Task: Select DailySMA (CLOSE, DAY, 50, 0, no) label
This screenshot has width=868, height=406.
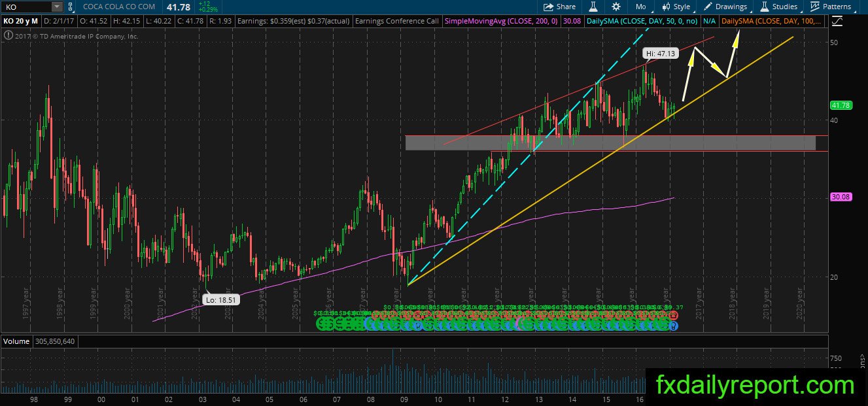Action: (x=642, y=21)
